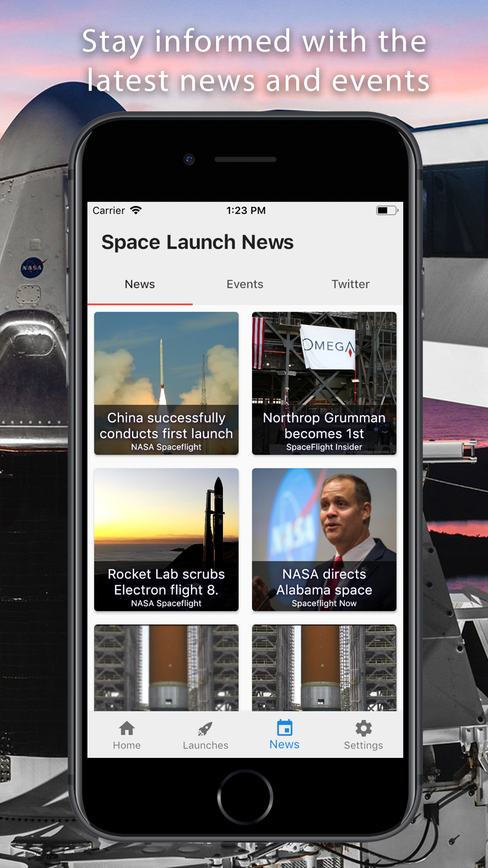Switch to the Events tab

point(245,284)
